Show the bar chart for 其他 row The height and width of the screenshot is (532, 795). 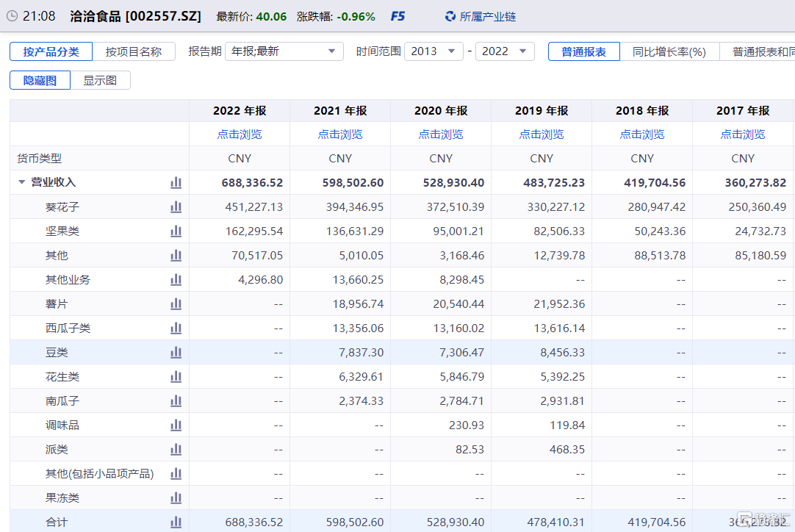176,255
